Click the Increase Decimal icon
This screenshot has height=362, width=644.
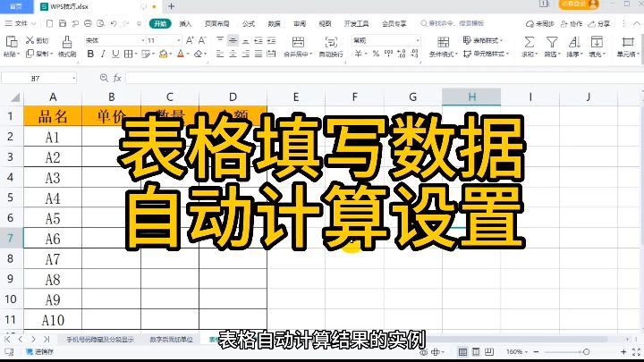(402, 54)
